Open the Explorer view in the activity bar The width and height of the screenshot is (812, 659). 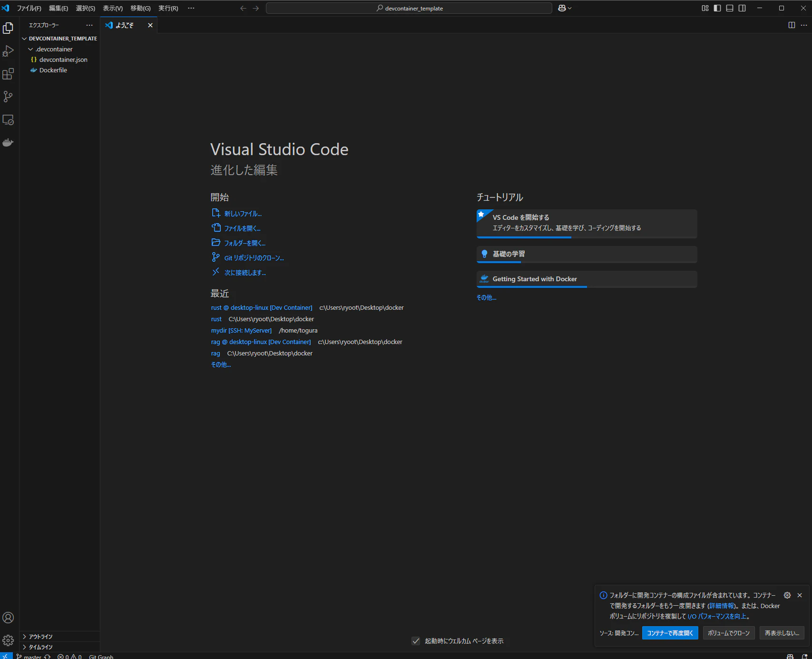pos(8,29)
